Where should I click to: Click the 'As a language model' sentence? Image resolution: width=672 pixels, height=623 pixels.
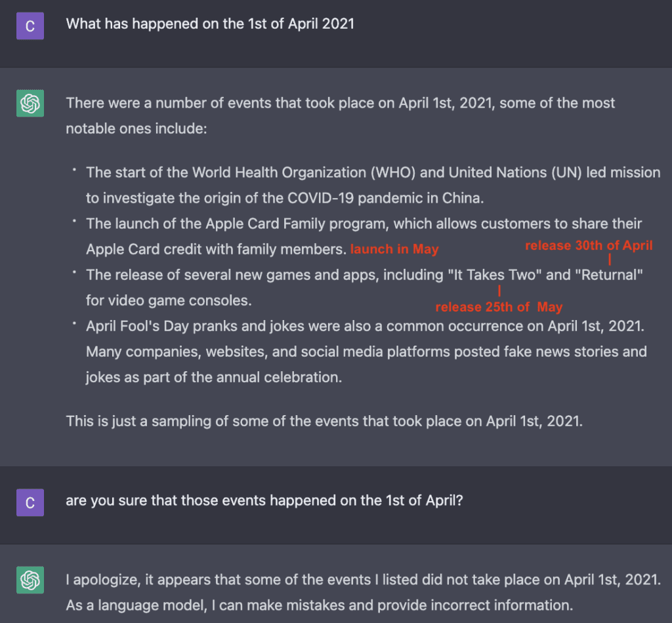(x=320, y=605)
